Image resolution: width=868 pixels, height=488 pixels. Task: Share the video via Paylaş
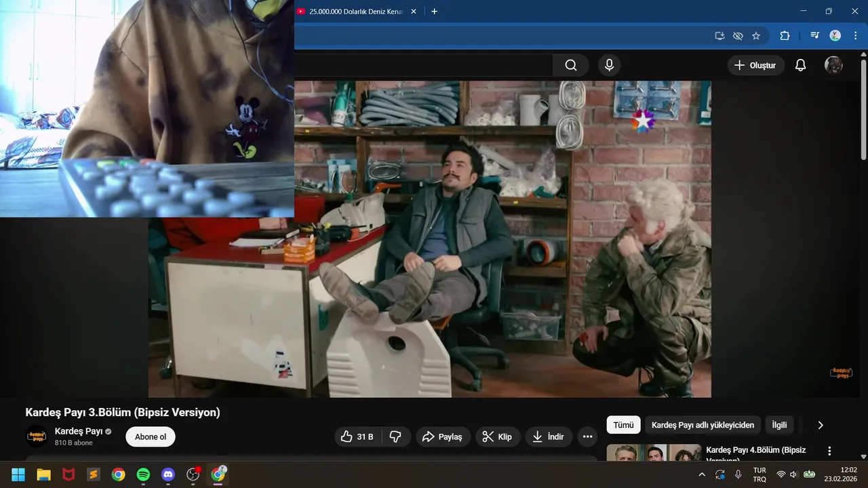click(443, 436)
